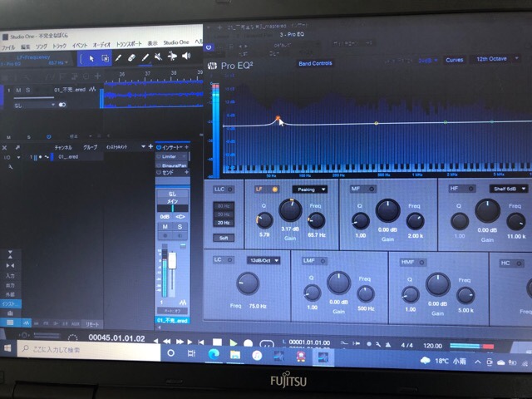Click the Curves button in Pro EQ
The width and height of the screenshot is (532, 399).
pyautogui.click(x=455, y=60)
